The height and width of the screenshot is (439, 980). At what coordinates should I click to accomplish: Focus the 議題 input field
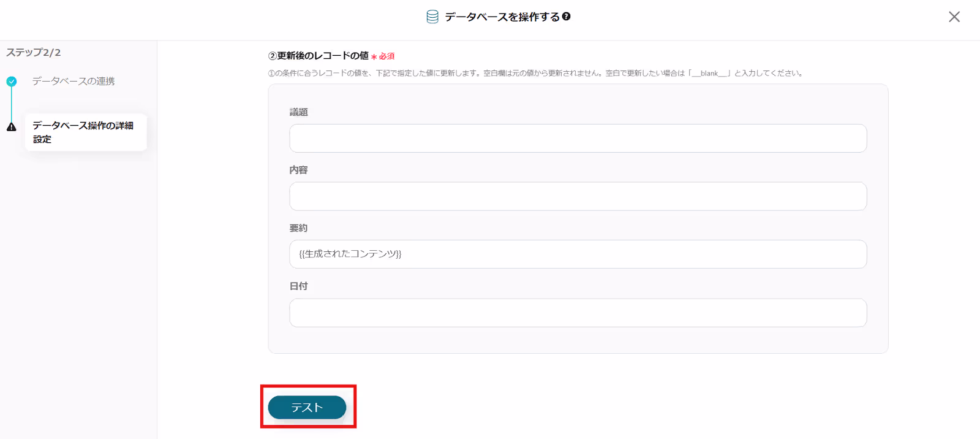click(578, 138)
